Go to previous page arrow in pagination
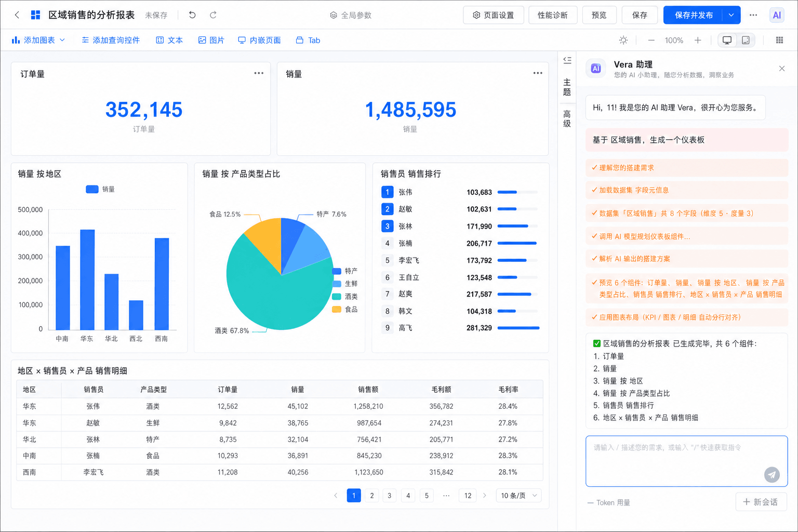This screenshot has height=532, width=798. (x=336, y=496)
